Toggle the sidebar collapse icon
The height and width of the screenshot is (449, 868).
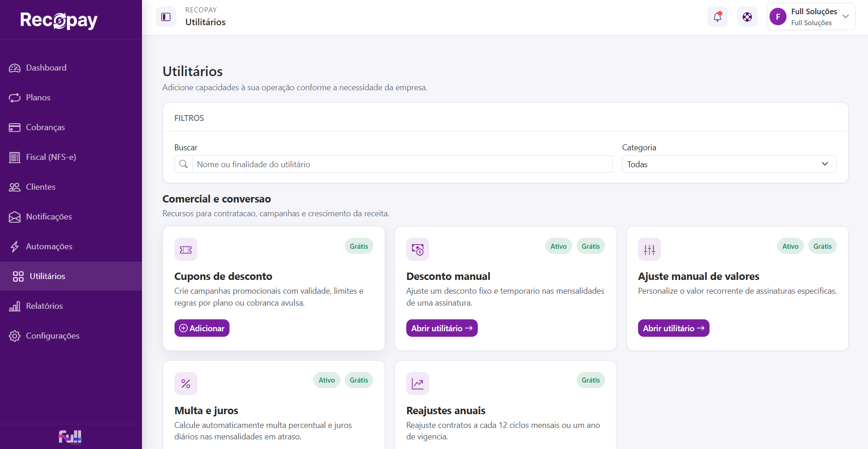point(166,17)
